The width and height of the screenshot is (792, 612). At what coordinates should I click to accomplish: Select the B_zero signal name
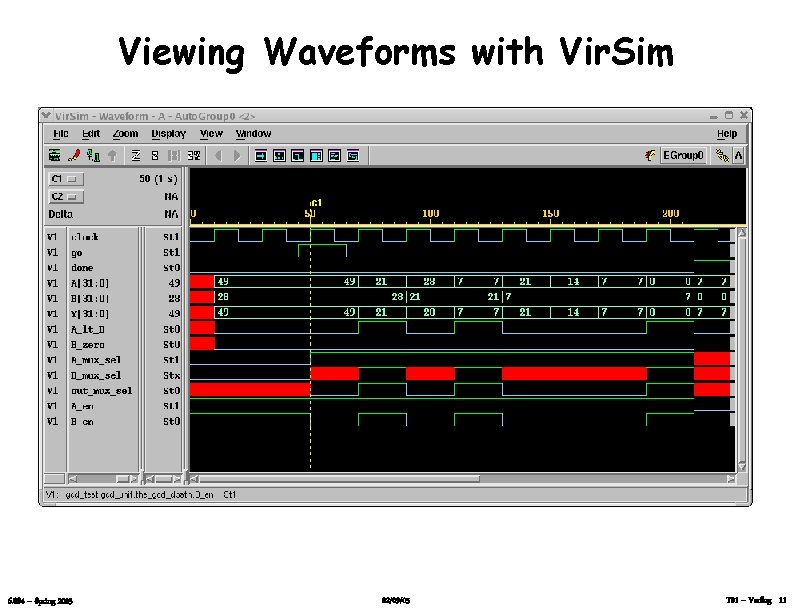pyautogui.click(x=88, y=345)
